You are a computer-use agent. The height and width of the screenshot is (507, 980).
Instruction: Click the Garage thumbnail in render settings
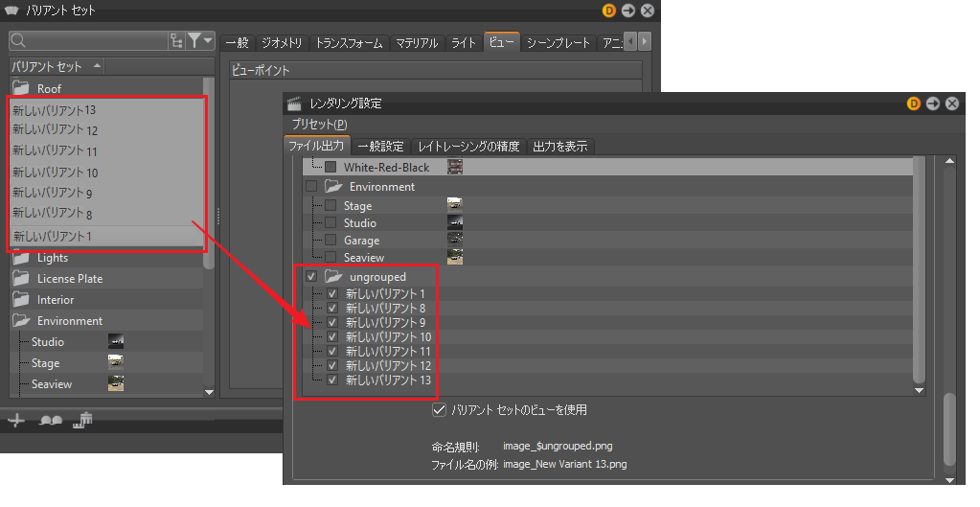pyautogui.click(x=455, y=240)
